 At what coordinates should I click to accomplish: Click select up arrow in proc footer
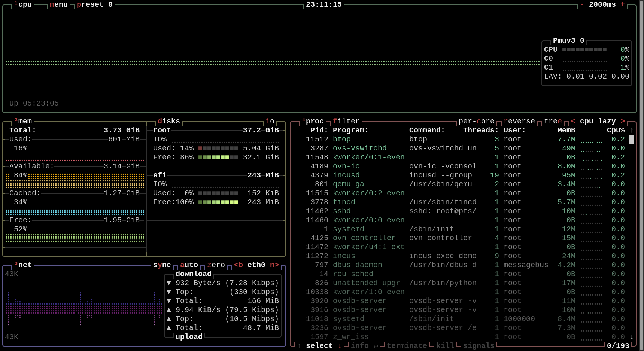(299, 346)
